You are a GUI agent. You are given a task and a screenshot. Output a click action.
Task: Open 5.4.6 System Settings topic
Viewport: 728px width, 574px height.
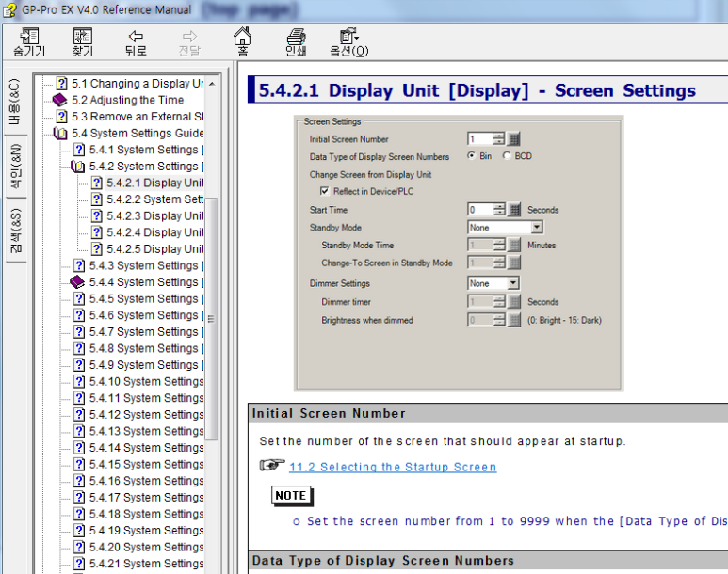click(146, 315)
